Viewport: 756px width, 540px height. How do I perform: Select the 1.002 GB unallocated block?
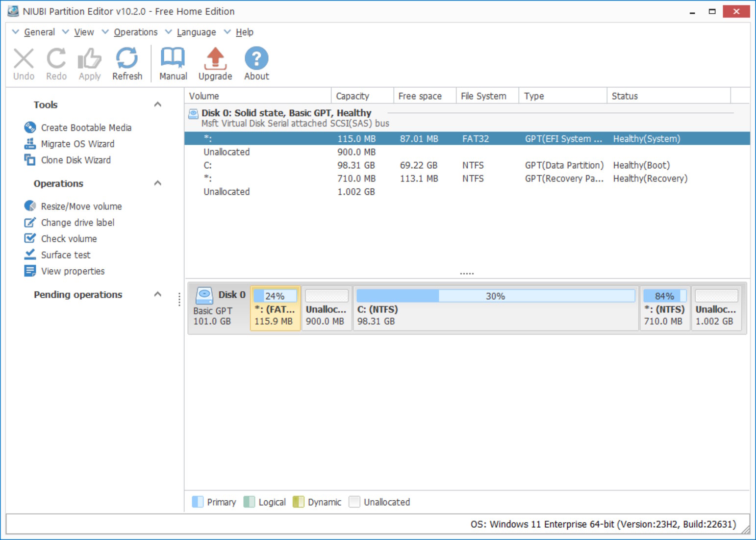[x=716, y=309]
